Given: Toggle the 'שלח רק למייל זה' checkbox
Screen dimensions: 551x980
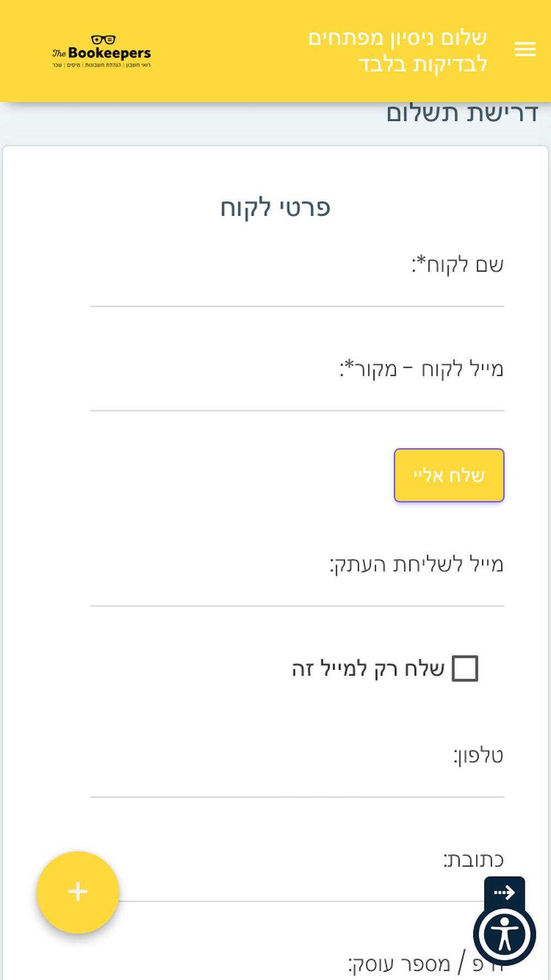Looking at the screenshot, I should click(x=464, y=669).
